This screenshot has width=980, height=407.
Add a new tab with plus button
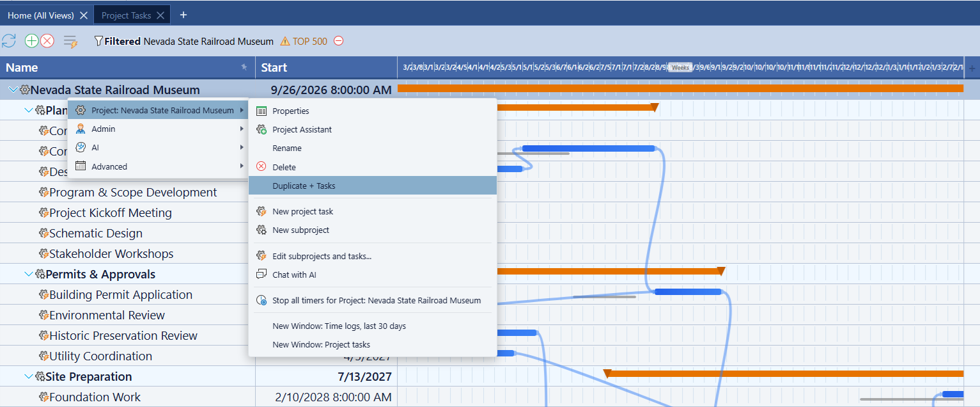tap(183, 15)
